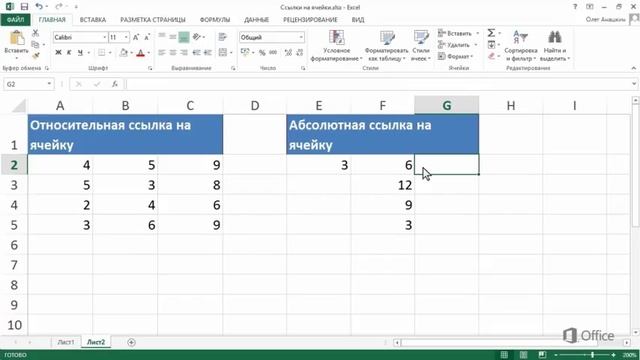The height and width of the screenshot is (360, 640).
Task: Click the Decrease Indent icon
Action: pyautogui.click(x=197, y=52)
